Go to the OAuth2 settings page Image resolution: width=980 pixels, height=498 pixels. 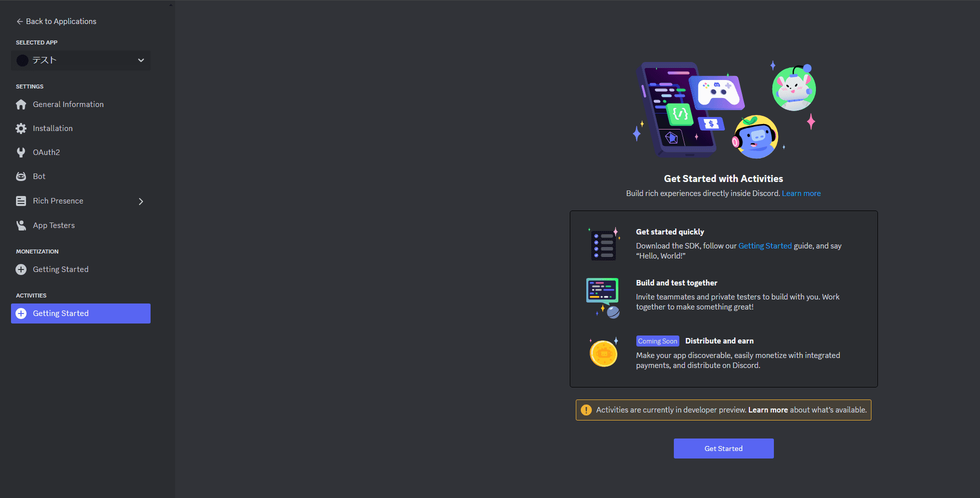point(81,152)
